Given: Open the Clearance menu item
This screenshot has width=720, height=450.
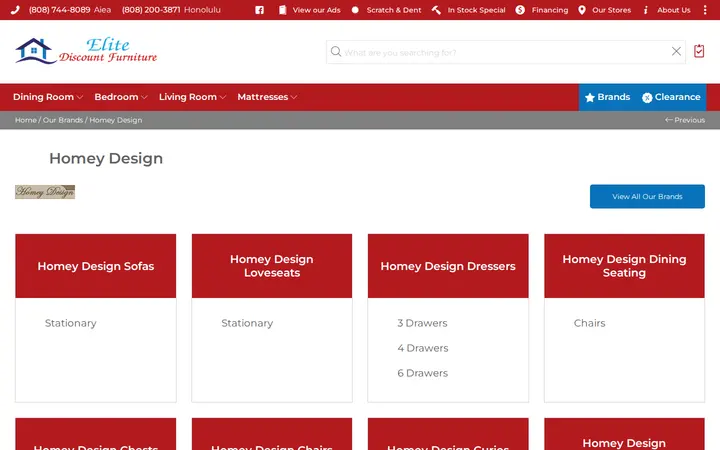Looking at the screenshot, I should point(671,97).
